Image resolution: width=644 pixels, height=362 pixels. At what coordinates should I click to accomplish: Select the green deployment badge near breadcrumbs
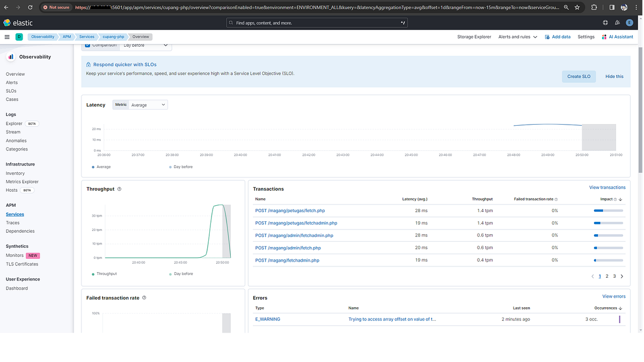pyautogui.click(x=20, y=37)
